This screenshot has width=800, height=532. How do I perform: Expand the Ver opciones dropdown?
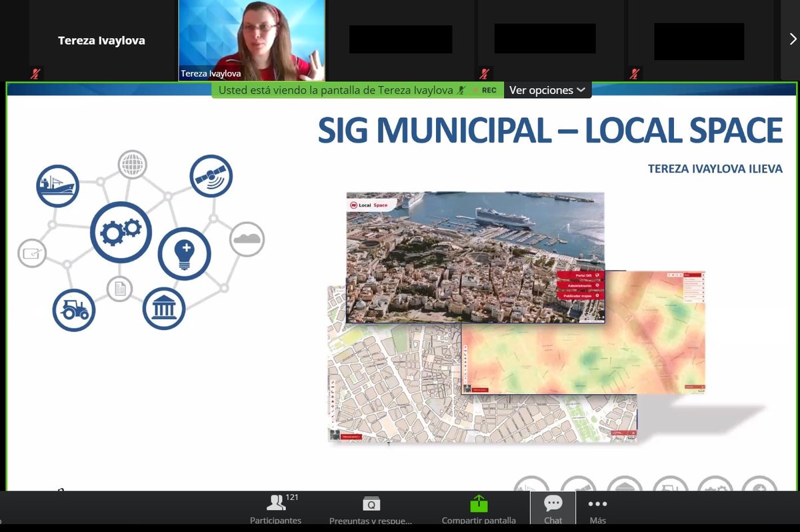(x=547, y=90)
